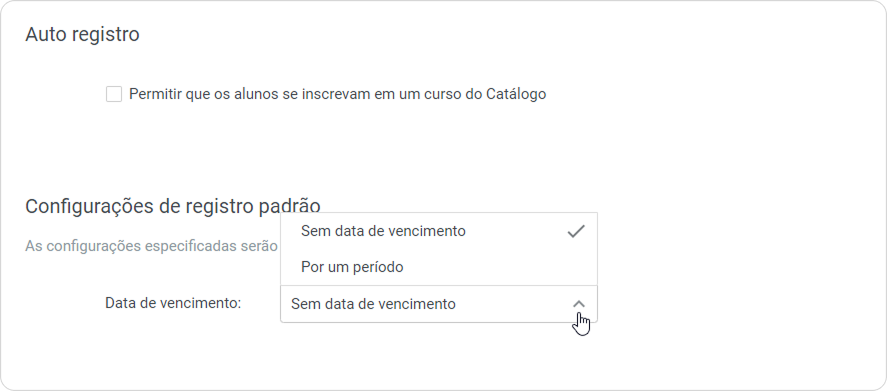This screenshot has height=391, width=887.
Task: Tick the empty box under Auto registro
Action: (x=114, y=94)
